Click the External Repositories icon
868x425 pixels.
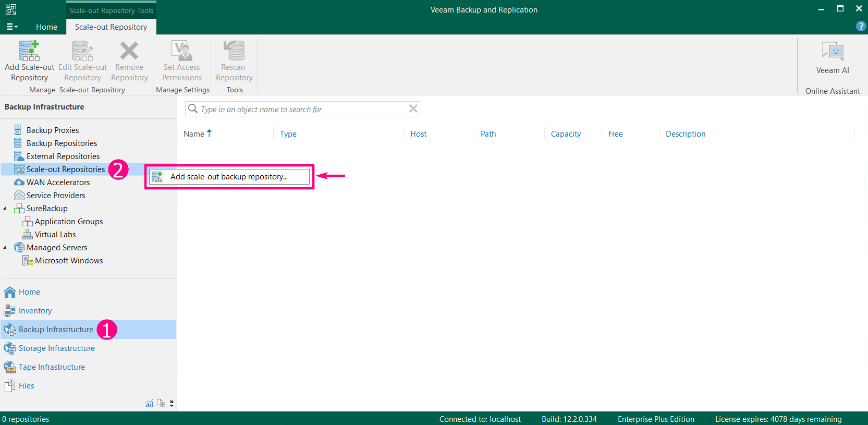[19, 156]
